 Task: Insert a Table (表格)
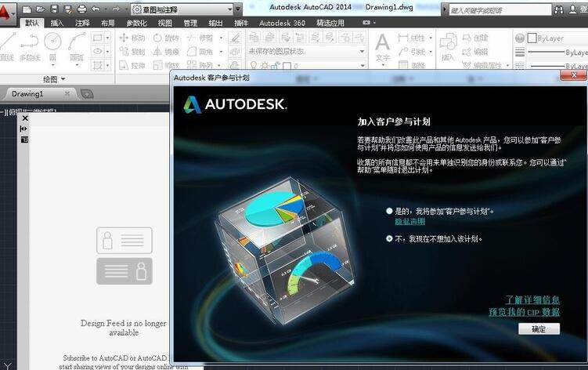(x=412, y=65)
